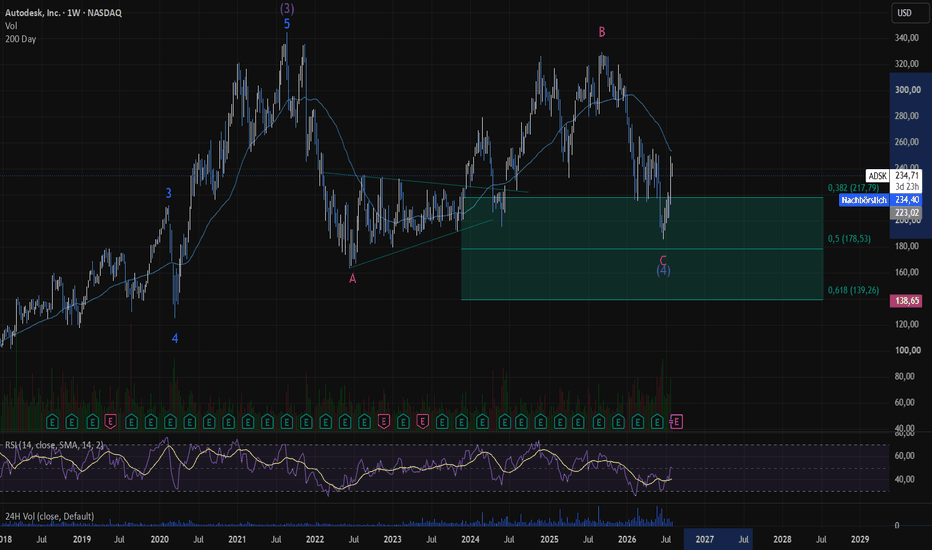
Task: Select the pink wave label B
Action: (602, 32)
